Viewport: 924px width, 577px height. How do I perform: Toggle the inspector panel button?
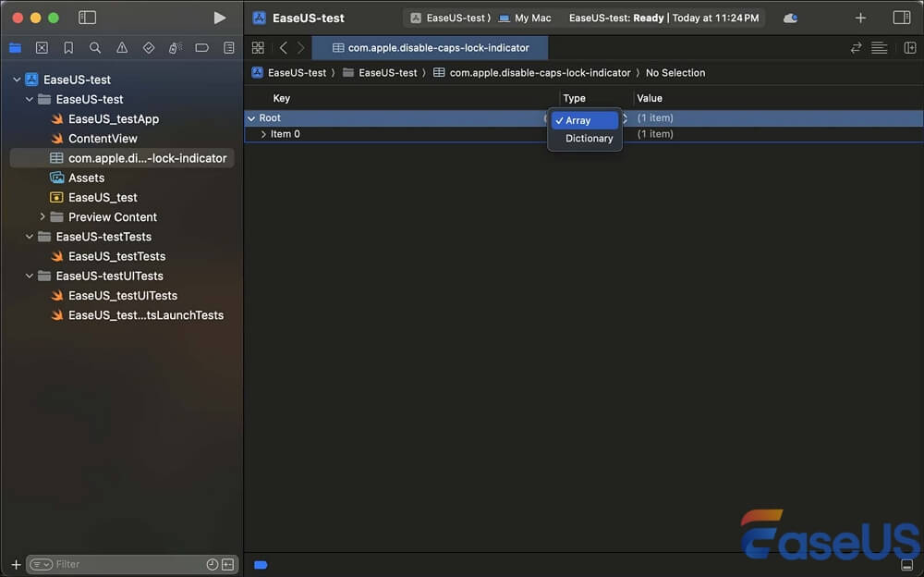[x=902, y=18]
